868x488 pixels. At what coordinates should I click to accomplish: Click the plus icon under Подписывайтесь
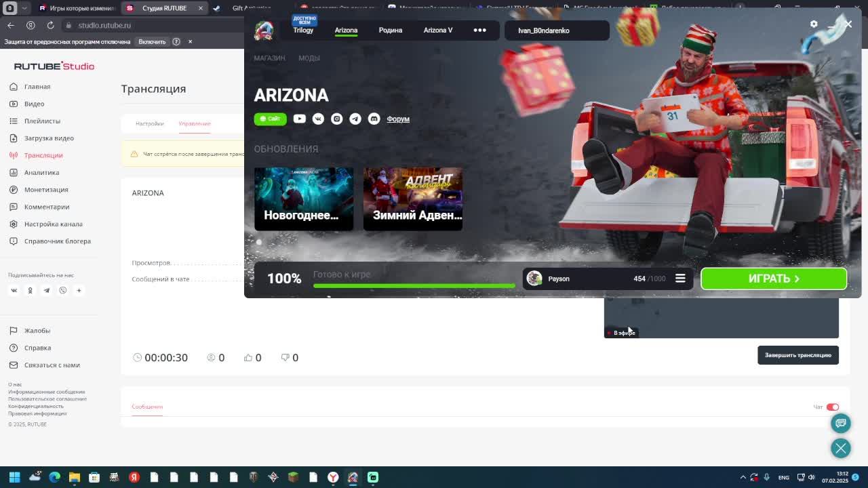click(79, 290)
